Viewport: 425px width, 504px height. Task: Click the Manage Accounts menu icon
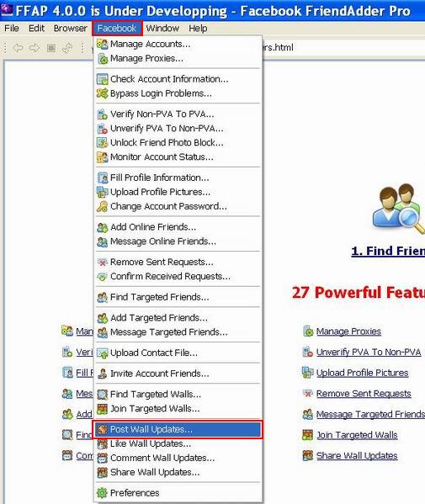[x=102, y=44]
